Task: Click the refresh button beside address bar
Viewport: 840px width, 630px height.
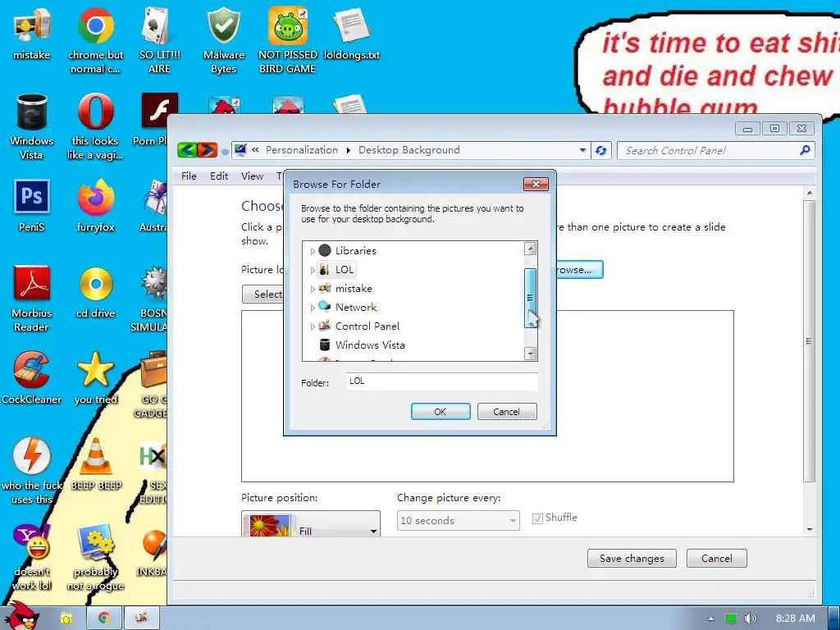Action: coord(601,151)
